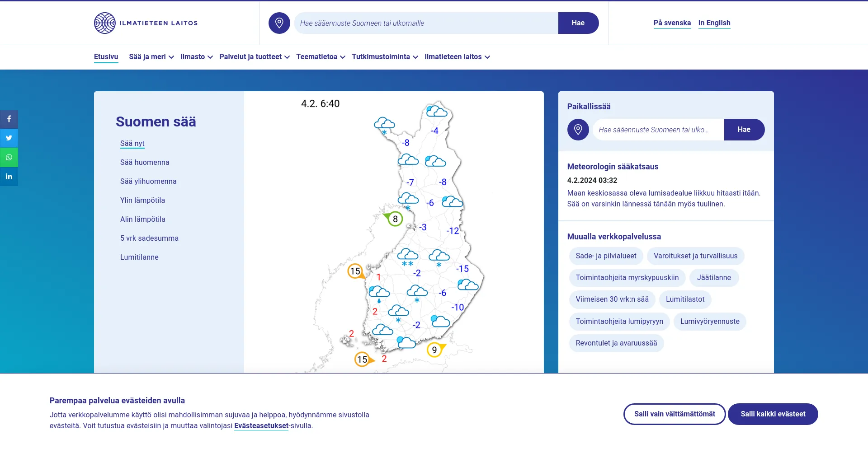Screen dimensions: 868x453
Task: Share page on Twitter
Action: pyautogui.click(x=9, y=138)
